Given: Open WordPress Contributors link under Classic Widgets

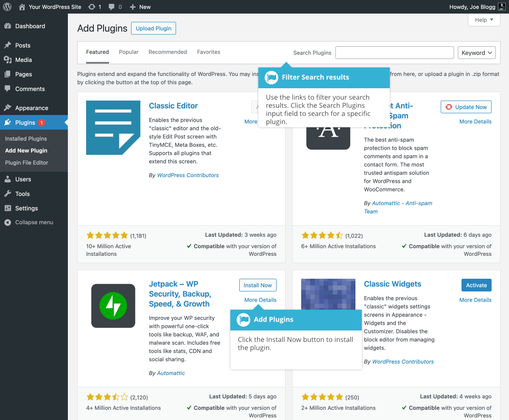Looking at the screenshot, I should click(403, 362).
